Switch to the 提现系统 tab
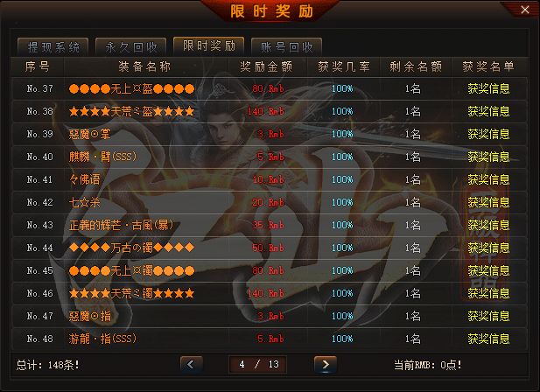The height and width of the screenshot is (392, 540). [53, 47]
